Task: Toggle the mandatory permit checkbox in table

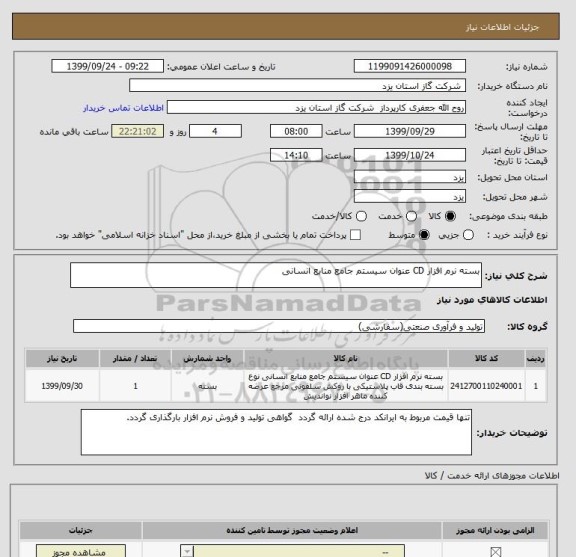Action: point(496,552)
